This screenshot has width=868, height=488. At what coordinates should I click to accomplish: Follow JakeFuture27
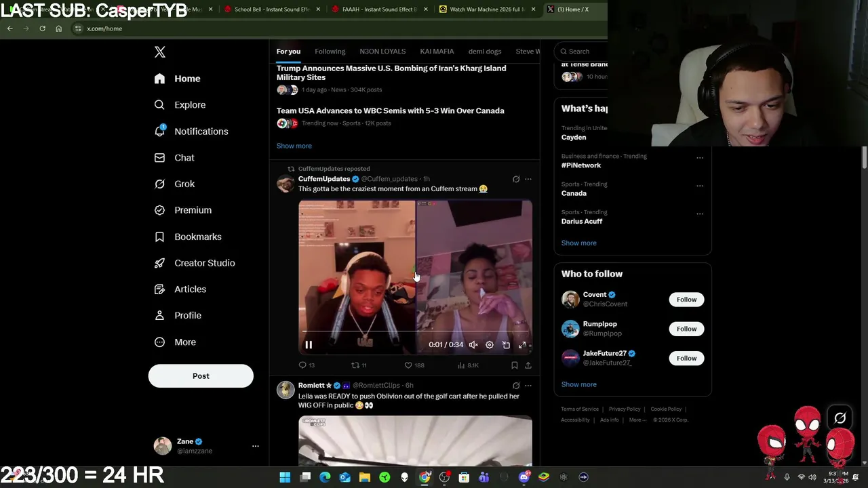coord(686,358)
